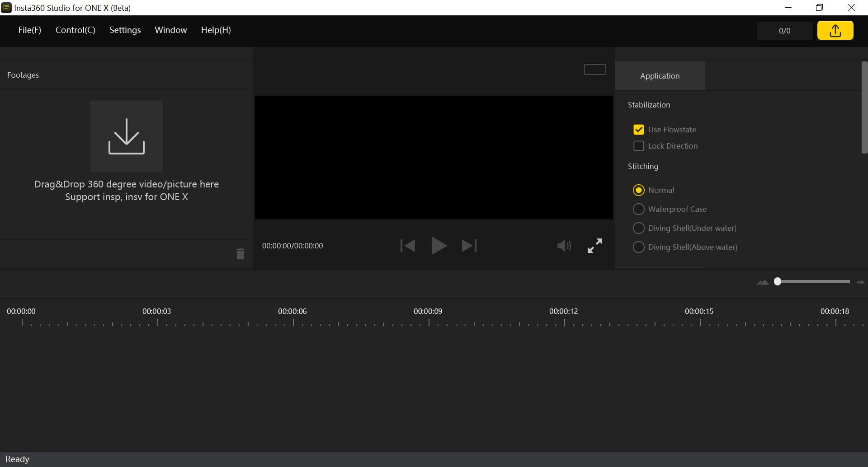Jump to previous frame button
The width and height of the screenshot is (868, 467).
coord(408,246)
